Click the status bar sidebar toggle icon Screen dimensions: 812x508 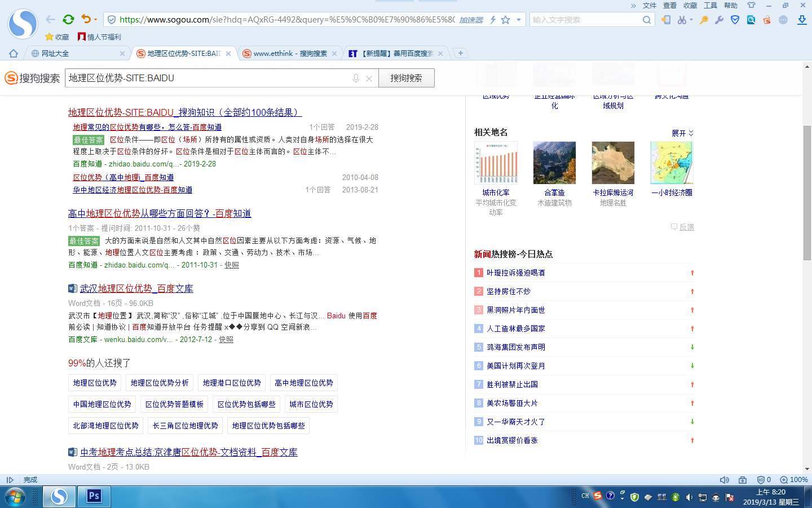(x=10, y=480)
